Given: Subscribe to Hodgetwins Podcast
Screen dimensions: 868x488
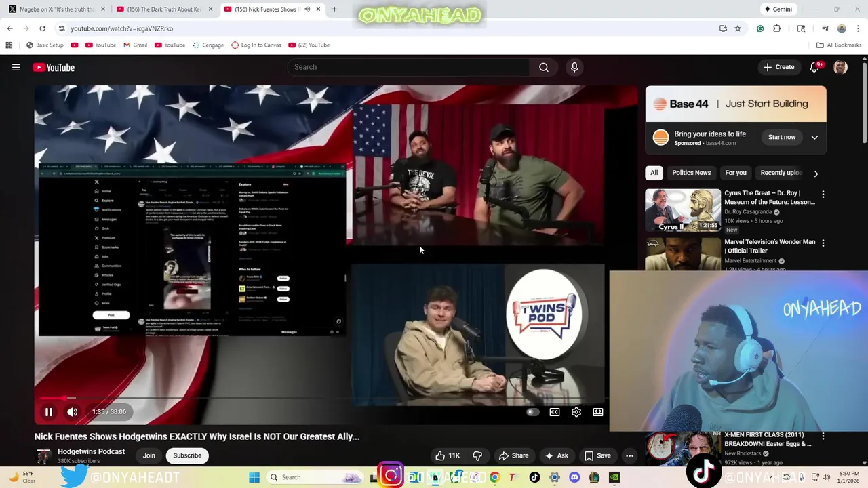Looking at the screenshot, I should click(187, 455).
